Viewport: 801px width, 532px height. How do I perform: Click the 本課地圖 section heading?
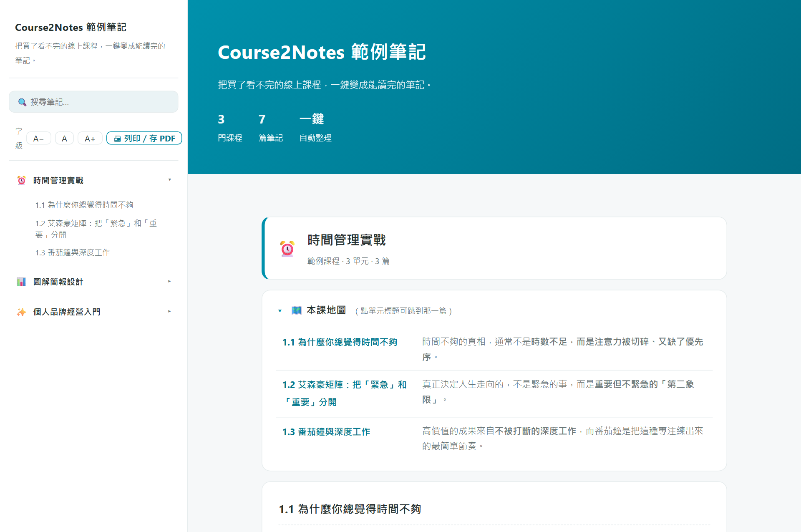(326, 310)
